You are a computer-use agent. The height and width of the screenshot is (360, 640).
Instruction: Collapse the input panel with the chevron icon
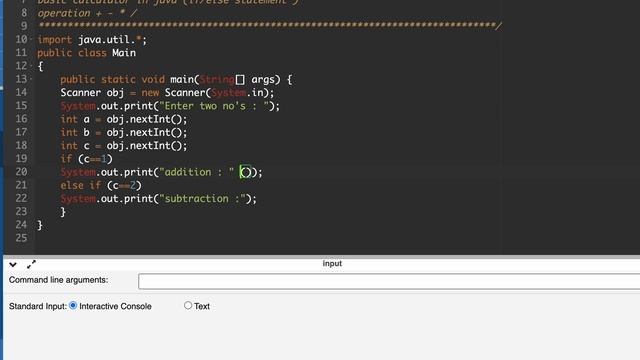pyautogui.click(x=13, y=264)
